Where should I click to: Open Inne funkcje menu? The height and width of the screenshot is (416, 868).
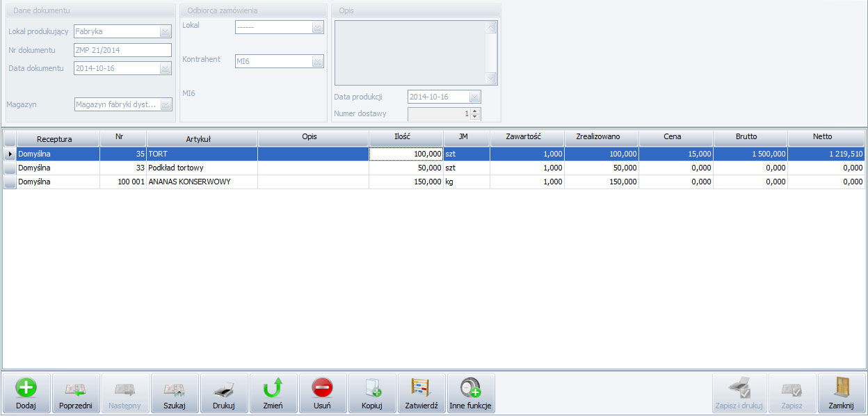(x=471, y=394)
